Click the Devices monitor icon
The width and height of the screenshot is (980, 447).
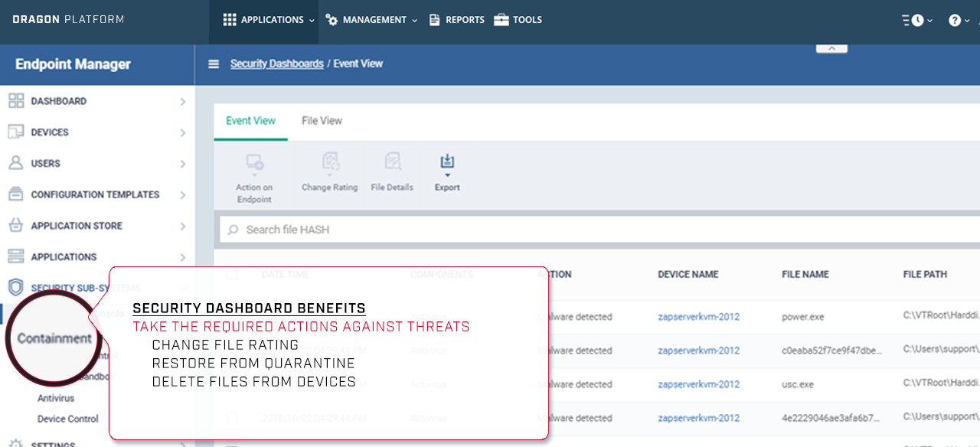click(x=15, y=132)
